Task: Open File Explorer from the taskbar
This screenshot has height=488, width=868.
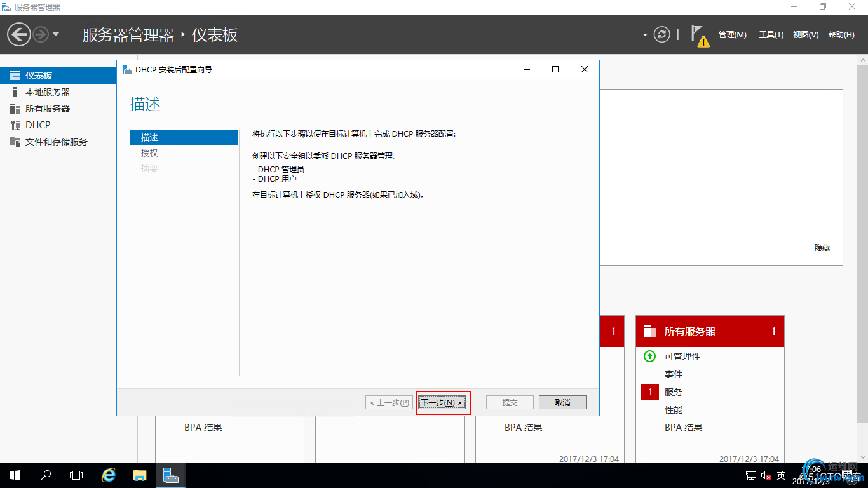Action: 140,475
